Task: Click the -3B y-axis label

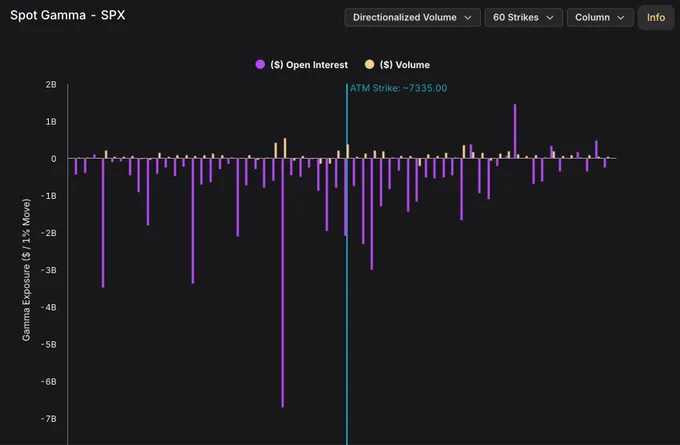Action: [49, 270]
